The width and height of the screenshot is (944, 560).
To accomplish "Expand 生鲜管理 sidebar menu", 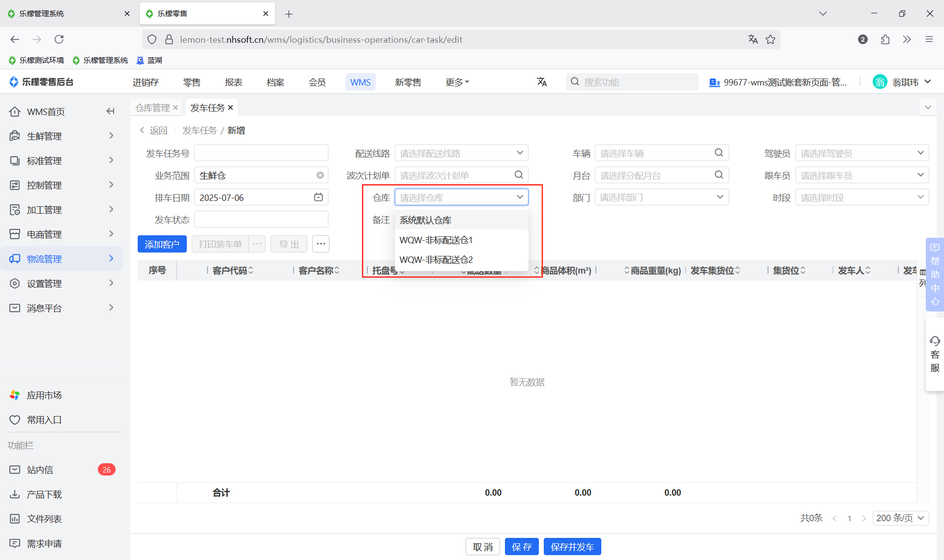I will tap(62, 136).
